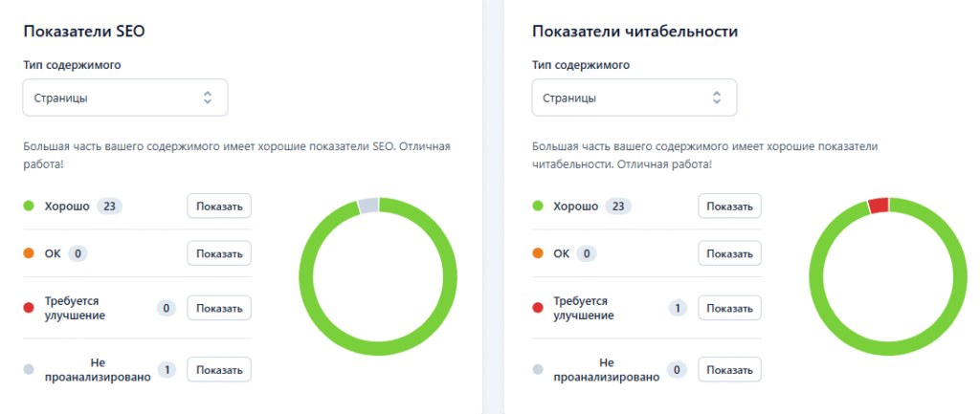Click green dot next to readability Хорошо
The height and width of the screenshot is (414, 980).
tap(538, 206)
